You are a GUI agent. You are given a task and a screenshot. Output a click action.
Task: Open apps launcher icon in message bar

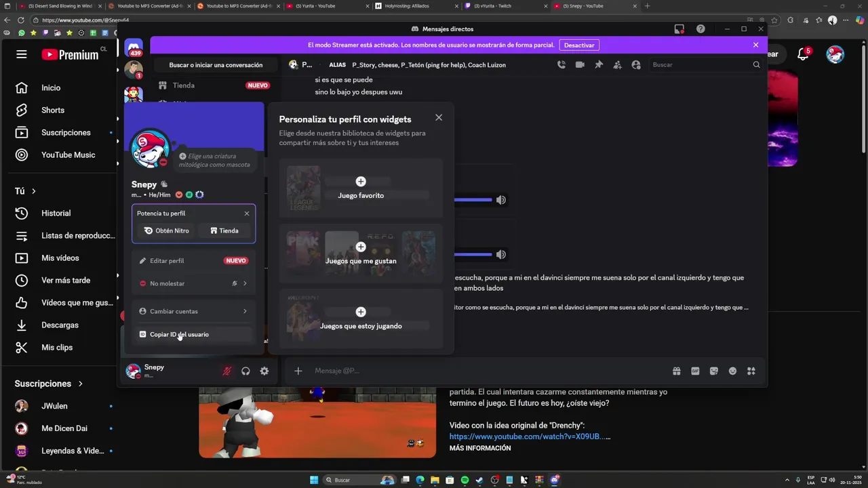tap(751, 371)
